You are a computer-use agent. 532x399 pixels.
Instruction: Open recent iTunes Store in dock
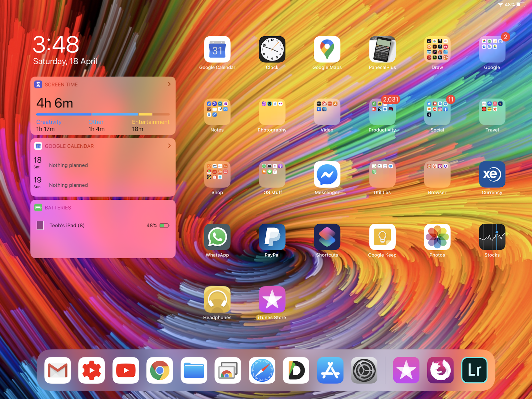(406, 370)
